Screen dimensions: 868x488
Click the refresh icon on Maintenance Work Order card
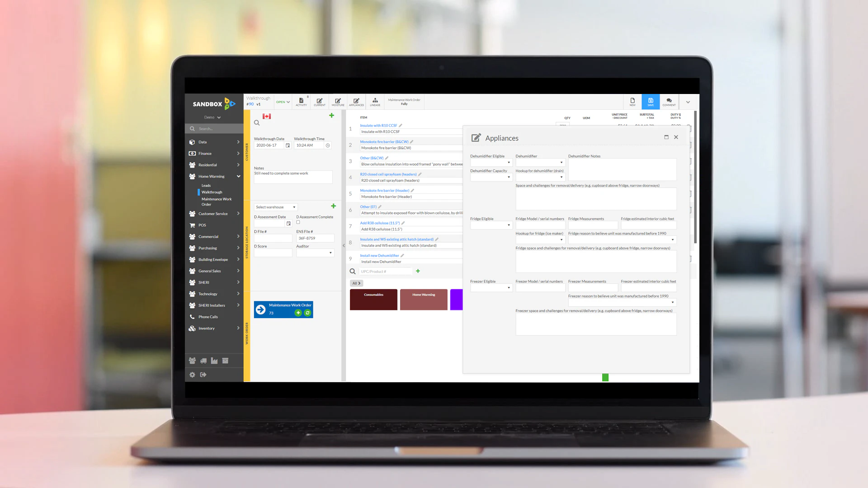point(307,313)
